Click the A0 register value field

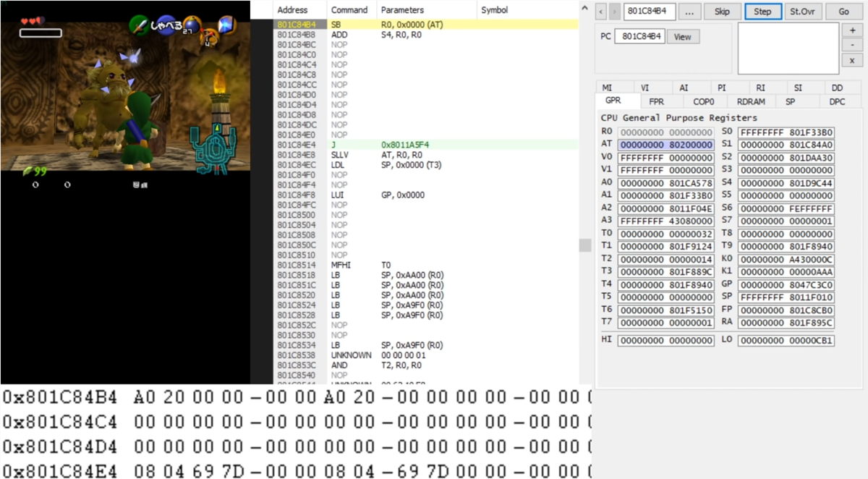(666, 183)
